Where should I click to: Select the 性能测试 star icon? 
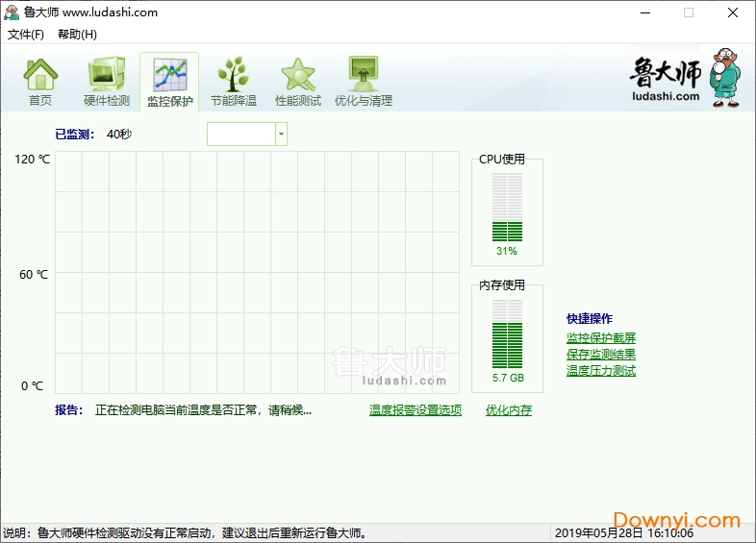coord(298,75)
